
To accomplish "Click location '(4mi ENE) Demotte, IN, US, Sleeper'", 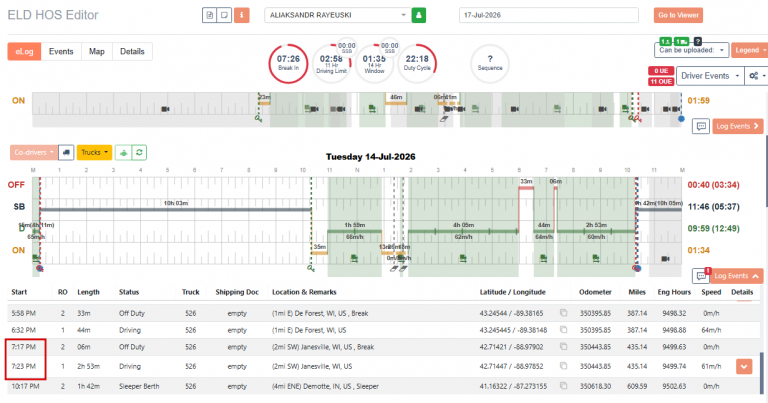I will [x=325, y=386].
